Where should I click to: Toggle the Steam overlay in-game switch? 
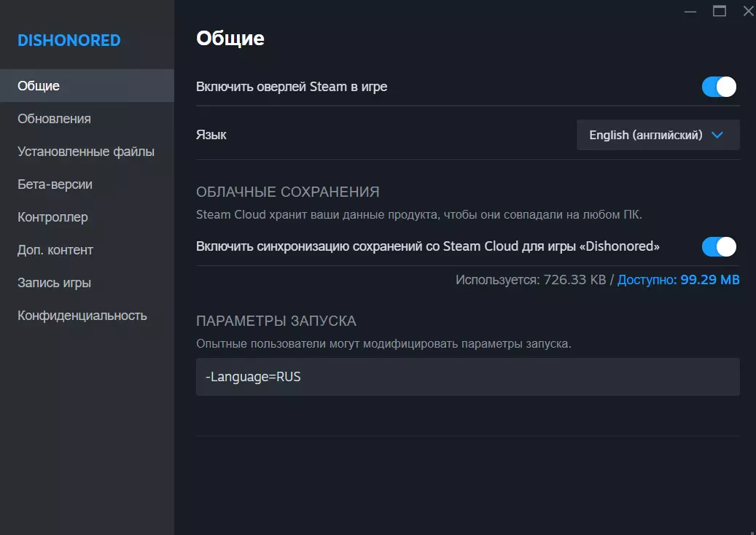(719, 87)
